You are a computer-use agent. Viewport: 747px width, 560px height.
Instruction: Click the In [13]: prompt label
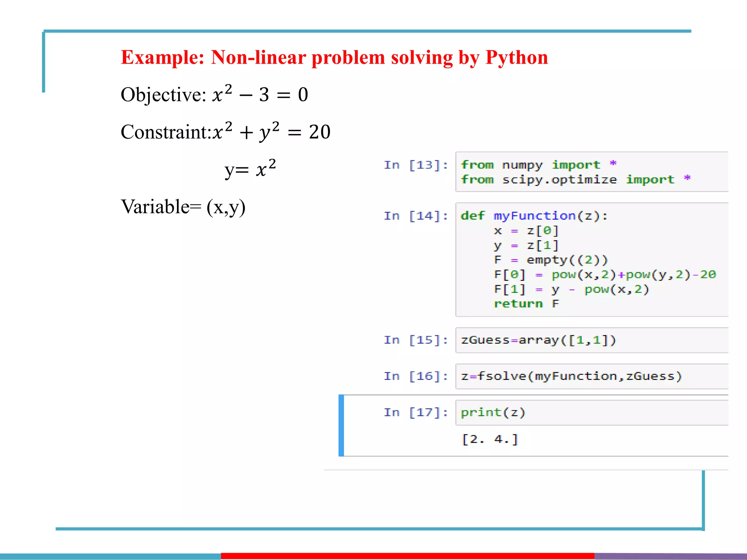pyautogui.click(x=416, y=165)
